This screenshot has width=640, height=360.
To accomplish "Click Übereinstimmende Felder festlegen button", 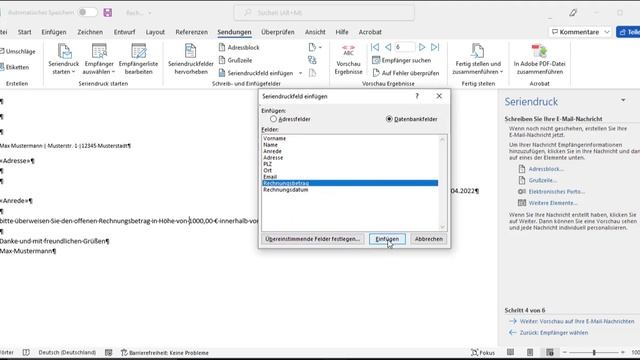I will (x=312, y=239).
